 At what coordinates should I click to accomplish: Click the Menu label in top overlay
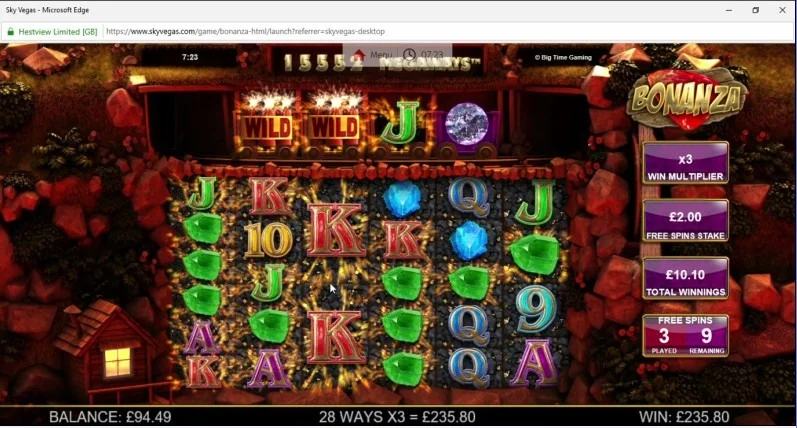click(x=381, y=54)
